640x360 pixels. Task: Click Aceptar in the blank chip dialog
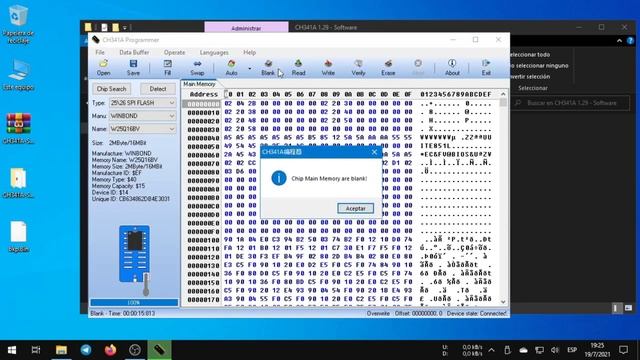[356, 208]
